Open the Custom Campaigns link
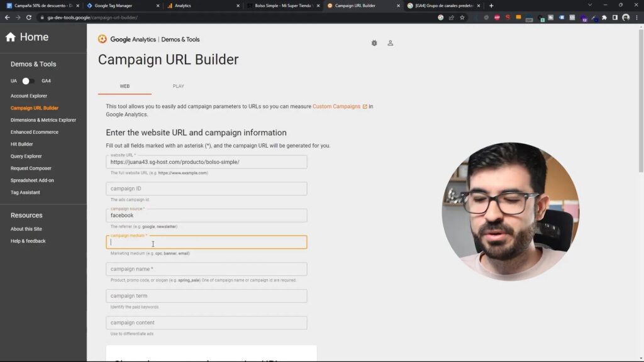This screenshot has height=362, width=644. (x=336, y=106)
